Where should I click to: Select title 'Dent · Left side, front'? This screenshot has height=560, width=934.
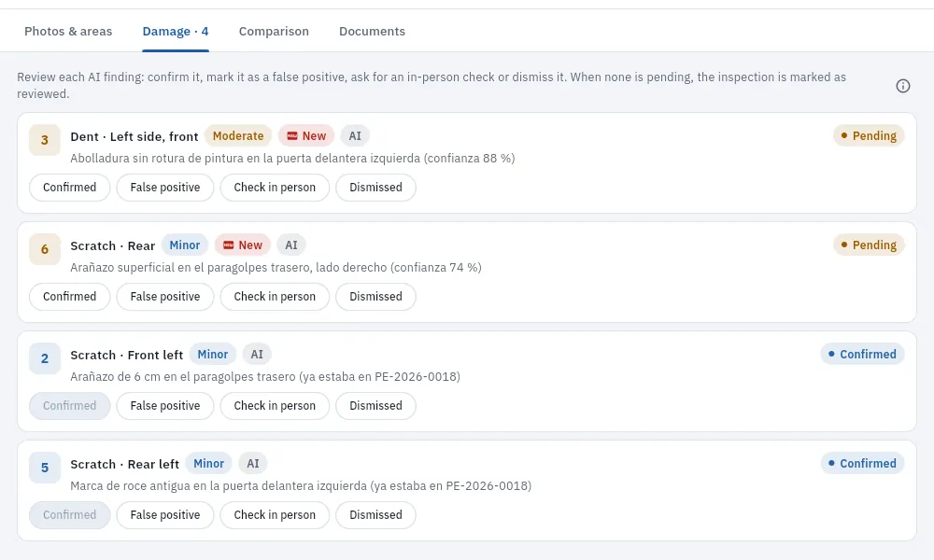(x=134, y=137)
